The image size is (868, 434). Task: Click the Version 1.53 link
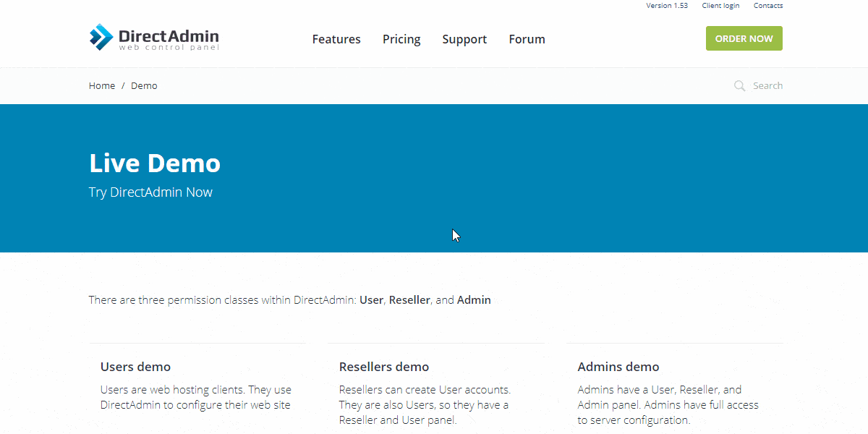point(667,6)
